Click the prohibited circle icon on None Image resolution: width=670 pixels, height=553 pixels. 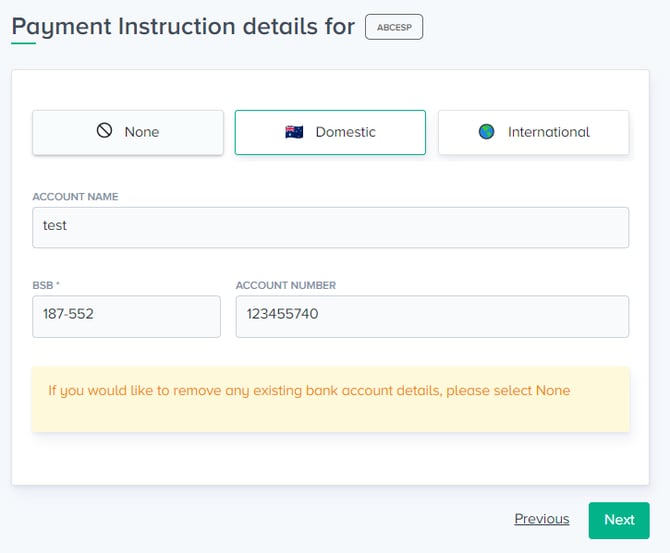(104, 130)
